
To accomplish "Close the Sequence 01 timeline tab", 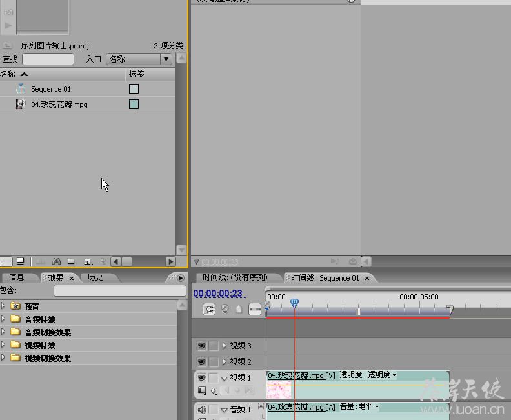I will 367,278.
